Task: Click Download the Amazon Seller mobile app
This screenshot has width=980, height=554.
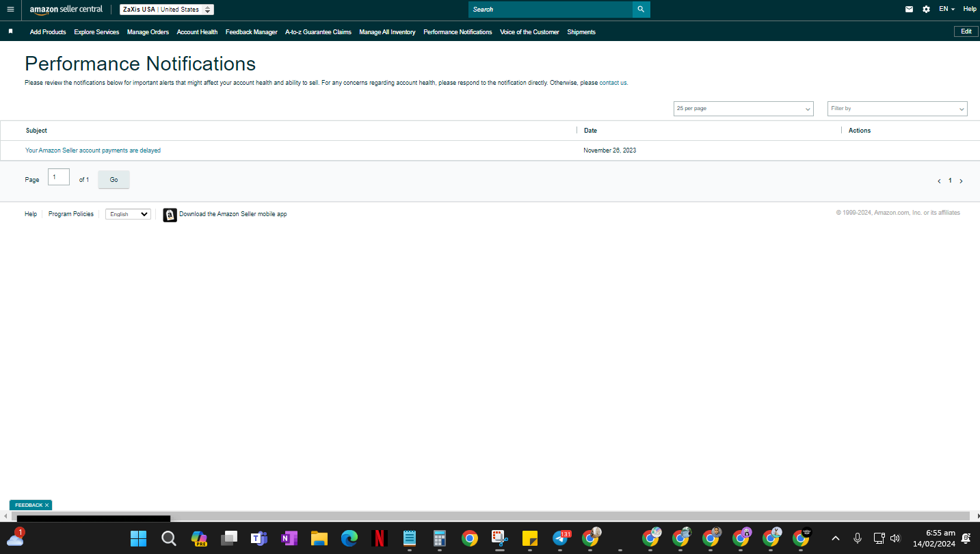Action: coord(233,214)
